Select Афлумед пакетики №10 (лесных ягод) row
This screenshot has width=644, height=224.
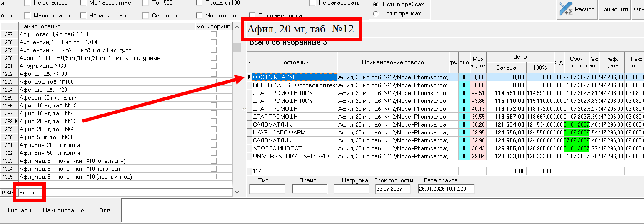tap(107, 177)
